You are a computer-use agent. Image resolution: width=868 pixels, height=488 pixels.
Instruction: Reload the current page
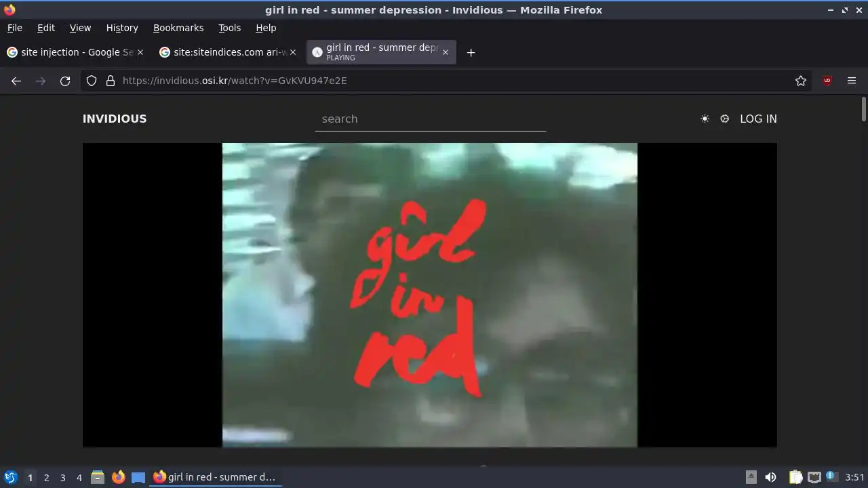pyautogui.click(x=65, y=81)
